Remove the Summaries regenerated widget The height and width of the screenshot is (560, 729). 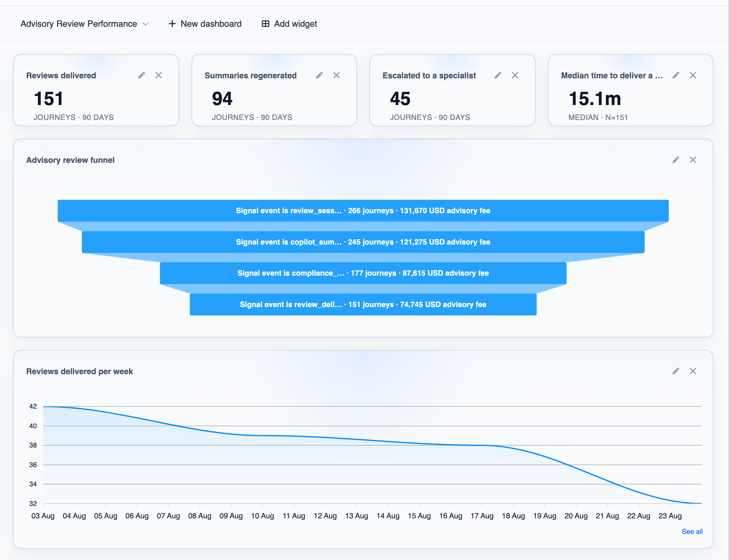[x=336, y=75]
